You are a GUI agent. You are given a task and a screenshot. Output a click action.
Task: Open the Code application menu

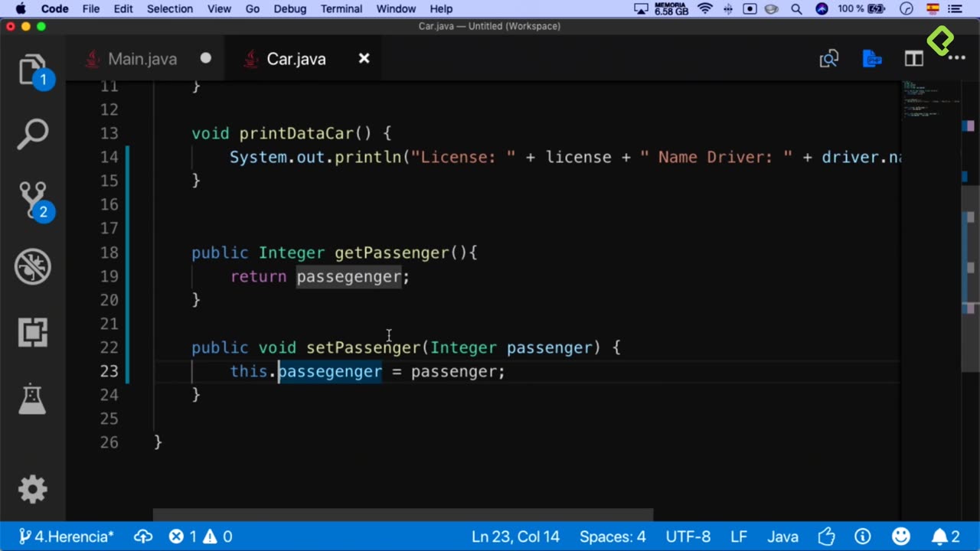54,8
